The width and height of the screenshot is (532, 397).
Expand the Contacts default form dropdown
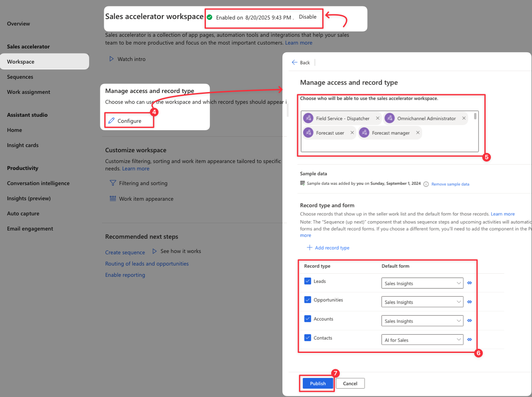(x=422, y=340)
